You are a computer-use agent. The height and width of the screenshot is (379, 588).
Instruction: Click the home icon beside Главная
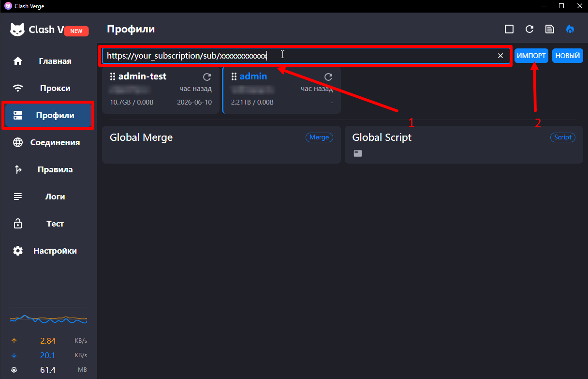point(18,61)
